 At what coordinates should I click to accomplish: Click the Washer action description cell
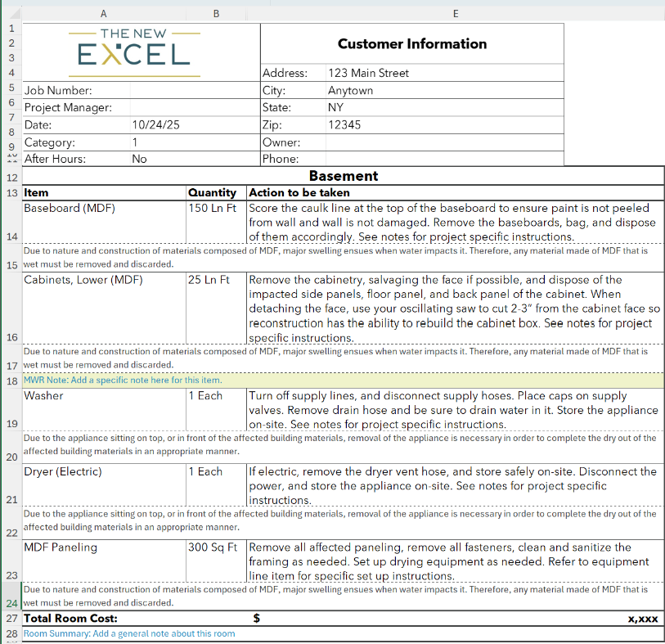456,409
